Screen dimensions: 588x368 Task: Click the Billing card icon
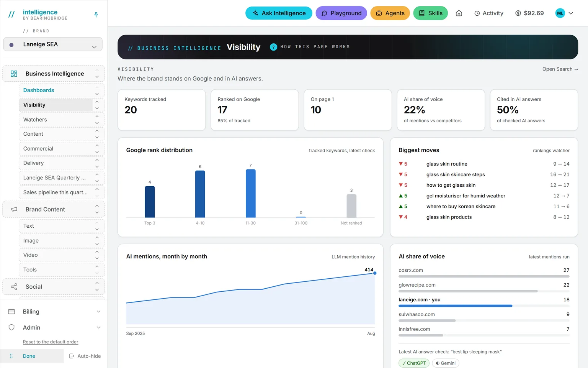click(11, 312)
